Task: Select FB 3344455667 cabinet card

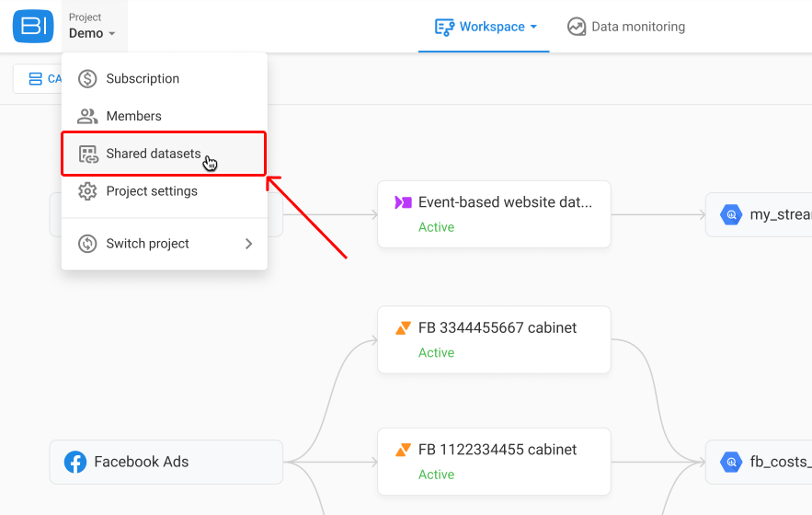Action: (x=494, y=340)
